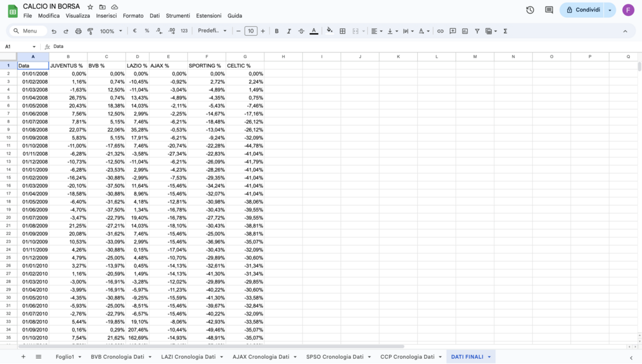642x364 pixels.
Task: Click the Menu search box
Action: click(28, 31)
